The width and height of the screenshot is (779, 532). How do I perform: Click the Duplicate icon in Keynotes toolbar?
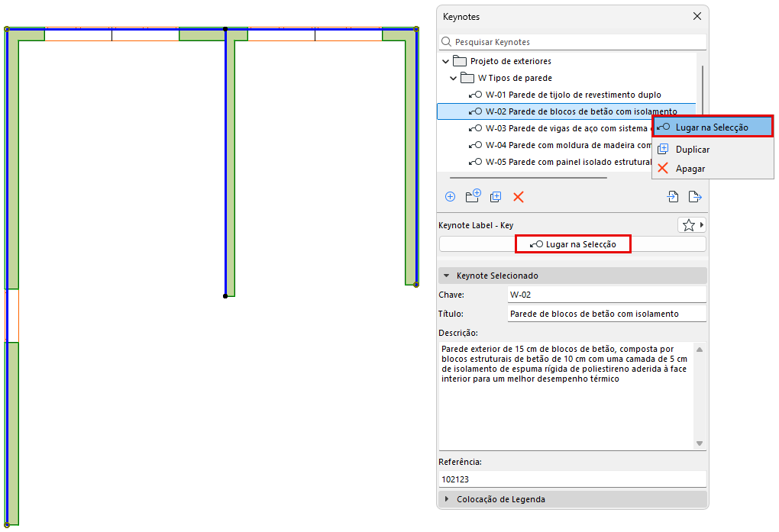tap(496, 197)
